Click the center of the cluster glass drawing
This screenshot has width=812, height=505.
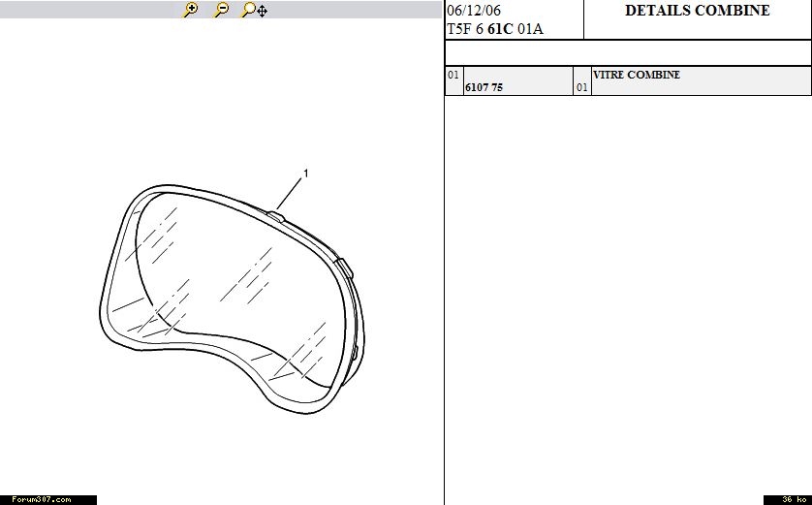coord(231,291)
